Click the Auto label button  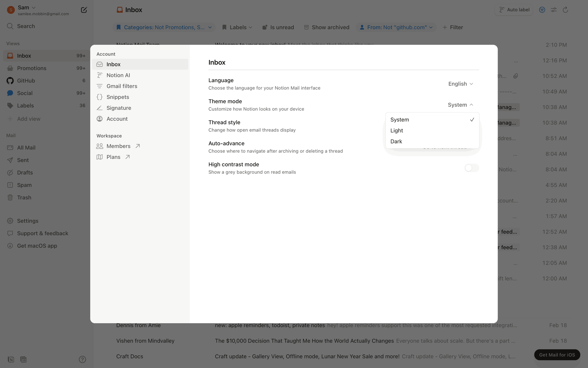point(514,10)
